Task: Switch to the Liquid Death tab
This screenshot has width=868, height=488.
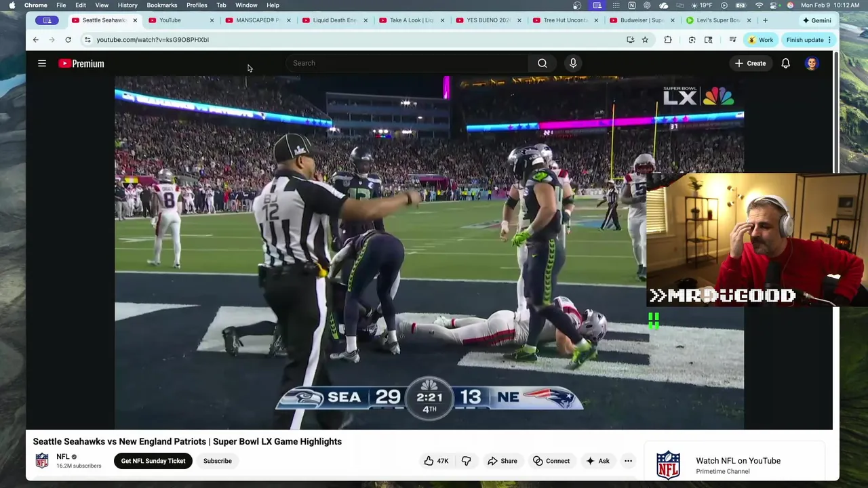Action: pos(334,20)
